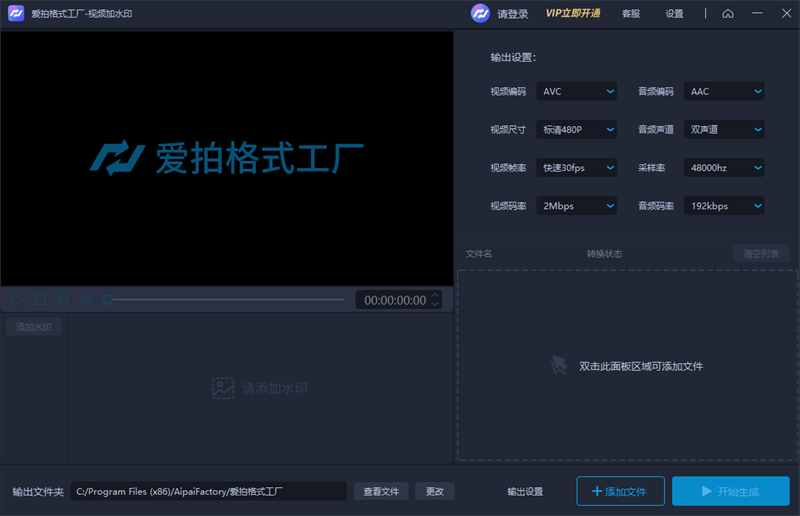Jump to the previous frame
Screen dimensions: 800x516
tap(63, 300)
